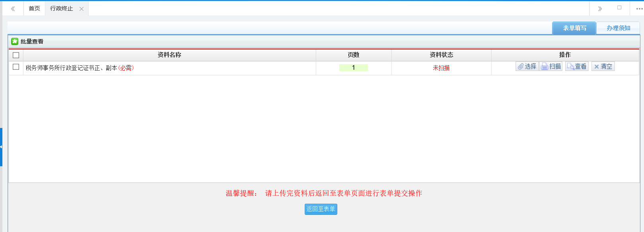
Task: Click the 清空 clear button
Action: pyautogui.click(x=603, y=67)
